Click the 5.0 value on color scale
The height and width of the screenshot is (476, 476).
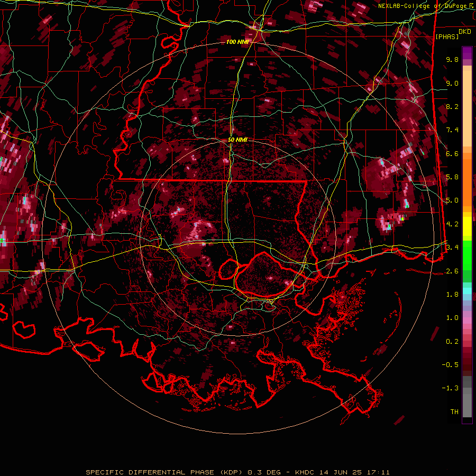pyautogui.click(x=452, y=200)
